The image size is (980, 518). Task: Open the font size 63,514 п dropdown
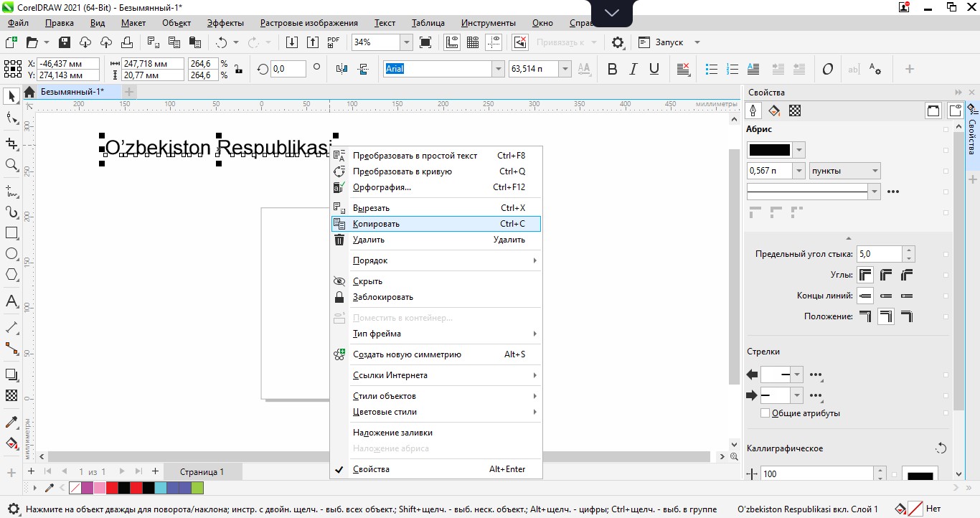(565, 69)
